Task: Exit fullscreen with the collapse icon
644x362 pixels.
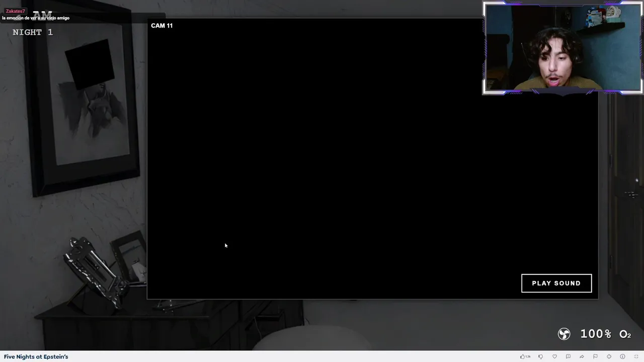Action: 636,356
